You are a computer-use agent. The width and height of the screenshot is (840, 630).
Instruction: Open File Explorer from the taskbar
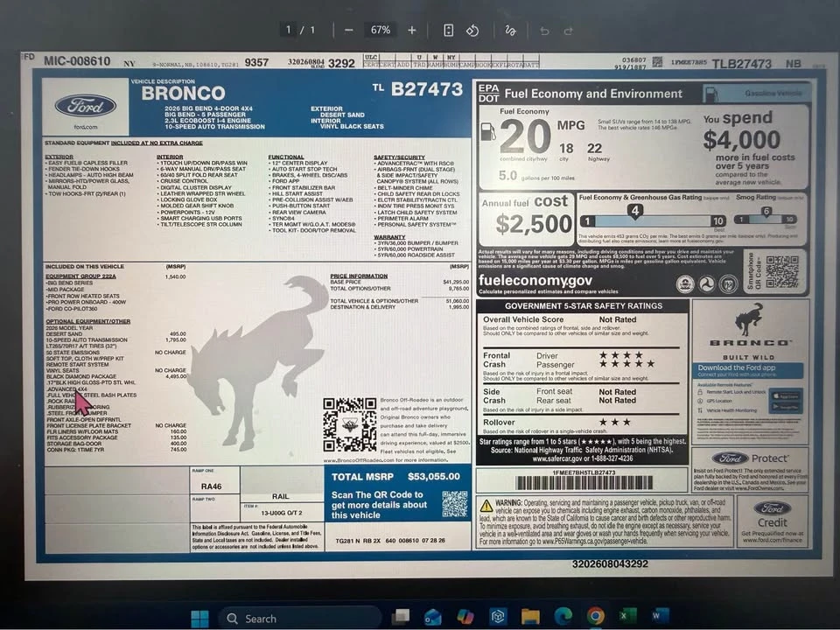coord(530,617)
